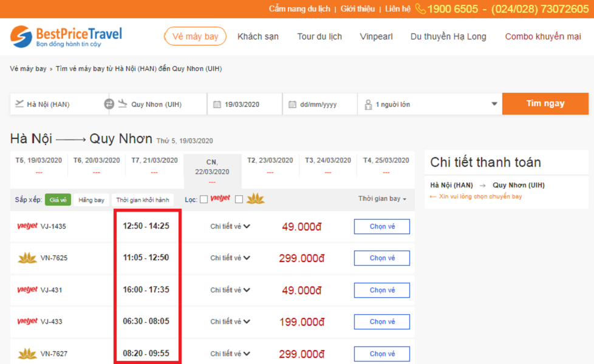
Task: Click Chọn vé for flight VN-7625
Action: (382, 258)
